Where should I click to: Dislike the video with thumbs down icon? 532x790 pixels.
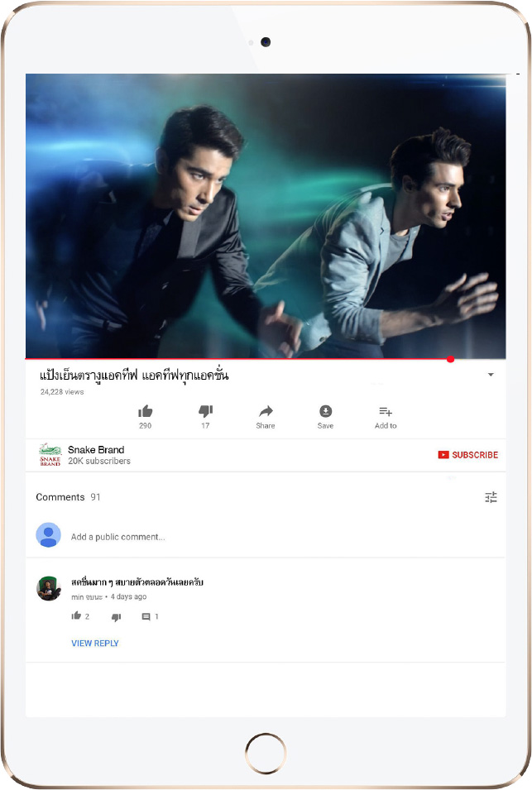click(x=205, y=412)
